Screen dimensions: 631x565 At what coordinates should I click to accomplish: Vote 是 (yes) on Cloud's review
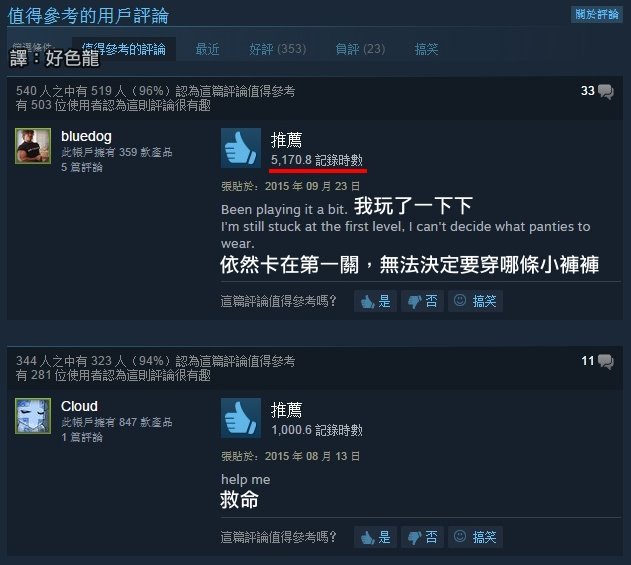coord(375,537)
